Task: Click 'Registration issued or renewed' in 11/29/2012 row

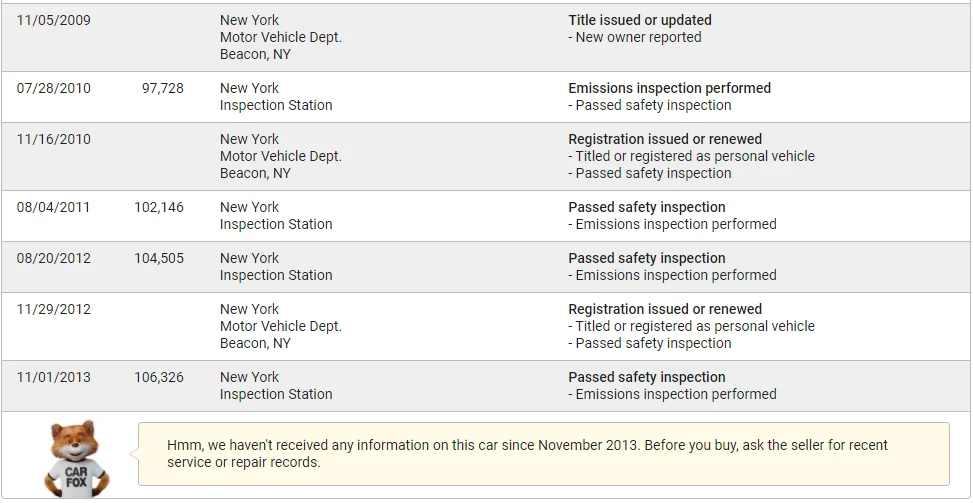Action: click(x=665, y=309)
